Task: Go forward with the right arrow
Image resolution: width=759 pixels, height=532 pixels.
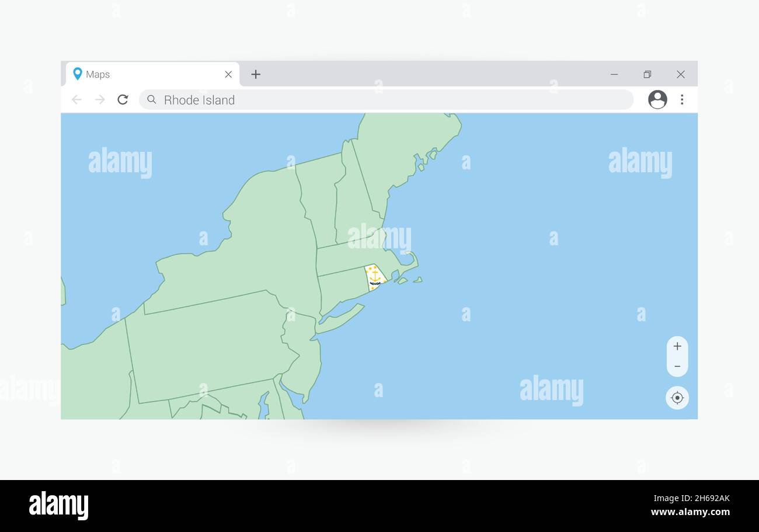Action: coord(100,100)
